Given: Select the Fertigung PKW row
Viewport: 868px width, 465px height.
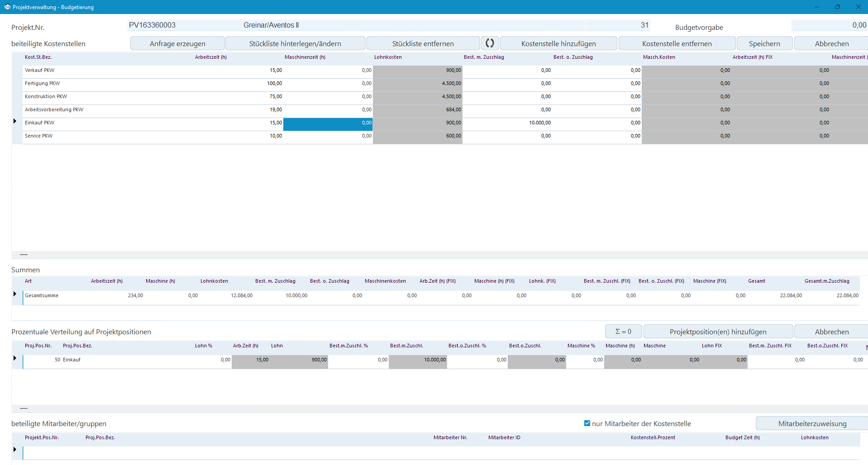Looking at the screenshot, I should 42,83.
